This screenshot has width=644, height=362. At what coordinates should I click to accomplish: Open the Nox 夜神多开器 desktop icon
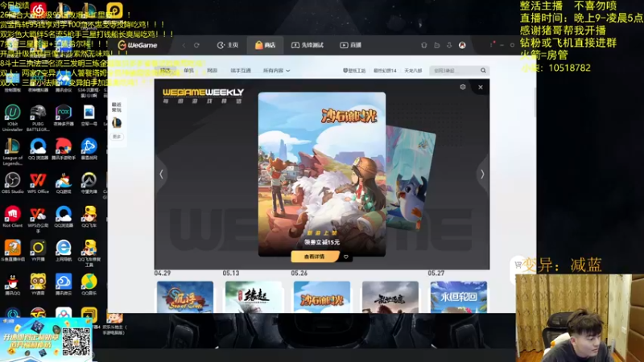point(64,115)
